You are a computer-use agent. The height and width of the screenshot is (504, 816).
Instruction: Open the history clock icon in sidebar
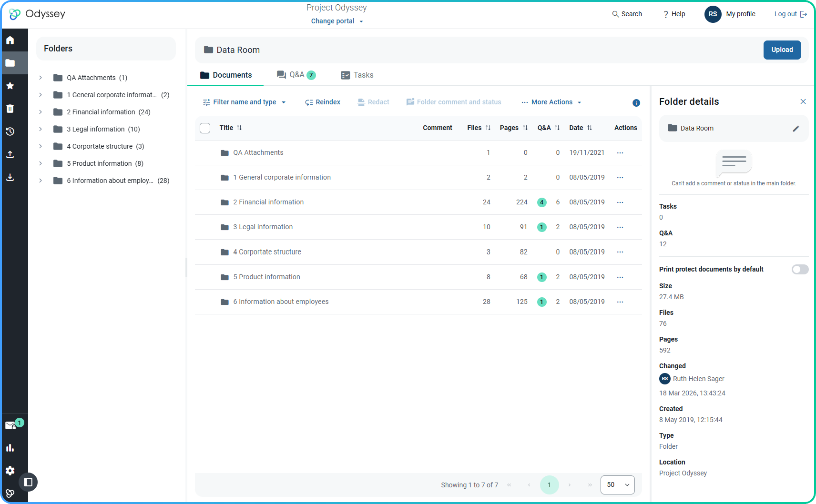coord(10,131)
